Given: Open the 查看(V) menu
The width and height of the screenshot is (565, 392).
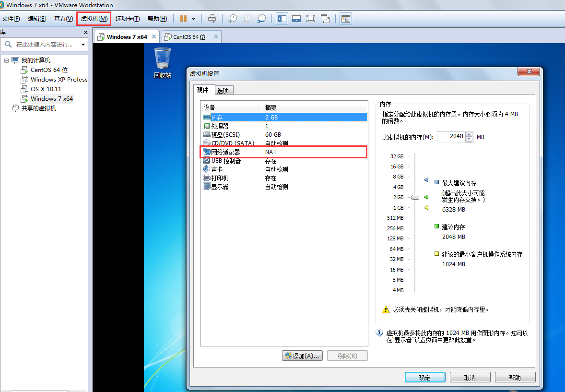Looking at the screenshot, I should 63,19.
